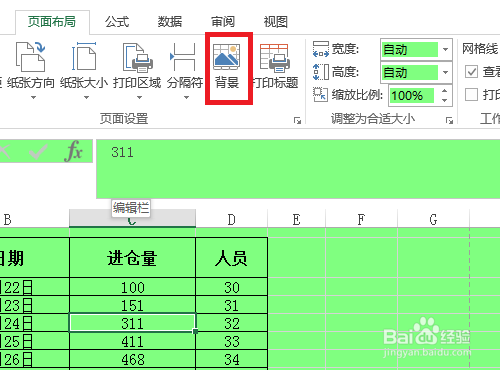Toggle gridlines Print (打印) checkbox

tap(471, 95)
